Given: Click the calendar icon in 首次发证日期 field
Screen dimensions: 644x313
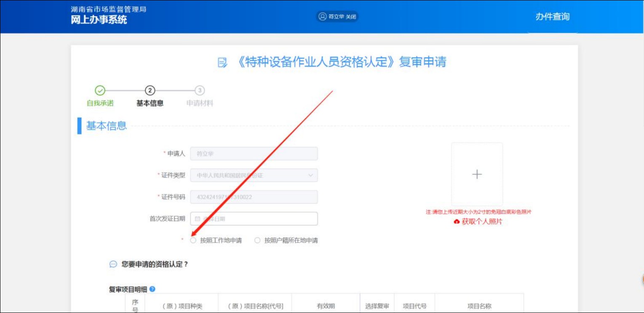Looking at the screenshot, I should point(198,219).
